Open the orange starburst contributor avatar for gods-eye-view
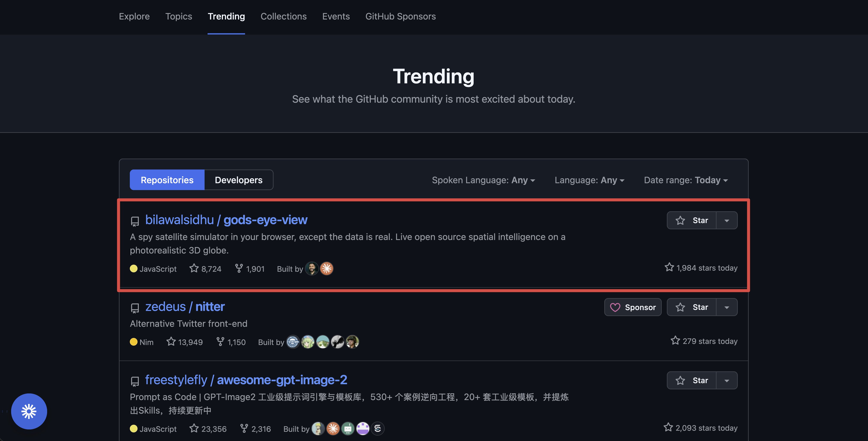The height and width of the screenshot is (441, 868). 326,269
